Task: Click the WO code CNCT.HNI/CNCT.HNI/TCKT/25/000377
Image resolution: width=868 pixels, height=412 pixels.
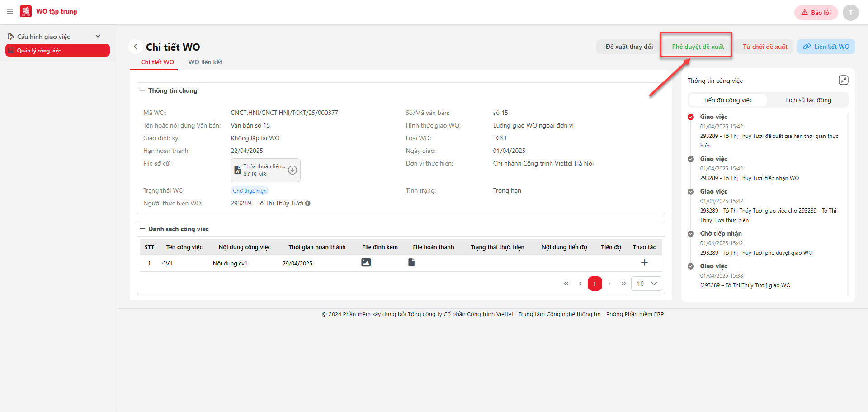Action: click(284, 113)
